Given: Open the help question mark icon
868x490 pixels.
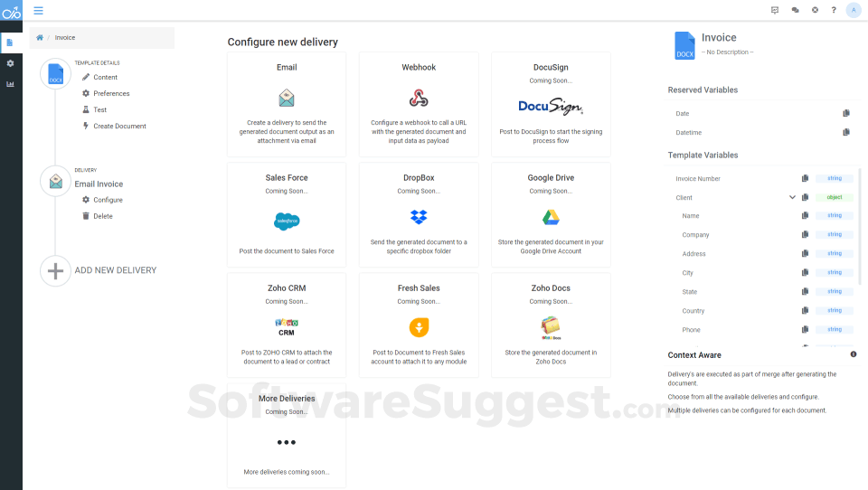Looking at the screenshot, I should (x=834, y=10).
